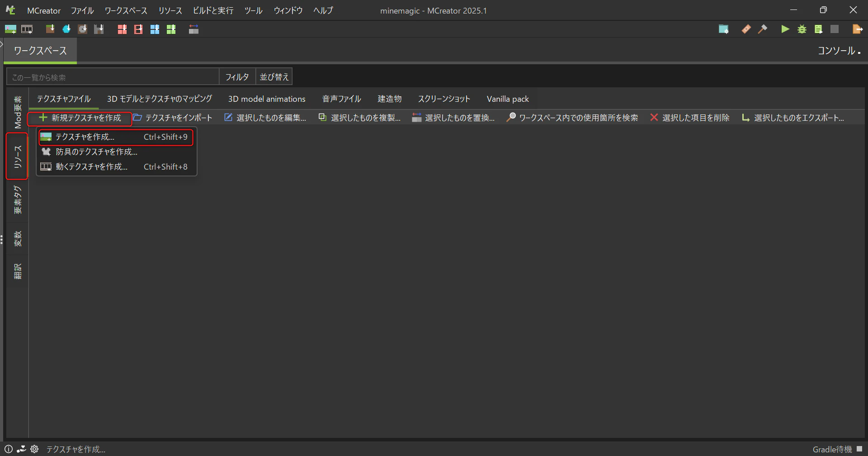Click 選択したものを複製 button
This screenshot has width=868, height=456.
(359, 118)
